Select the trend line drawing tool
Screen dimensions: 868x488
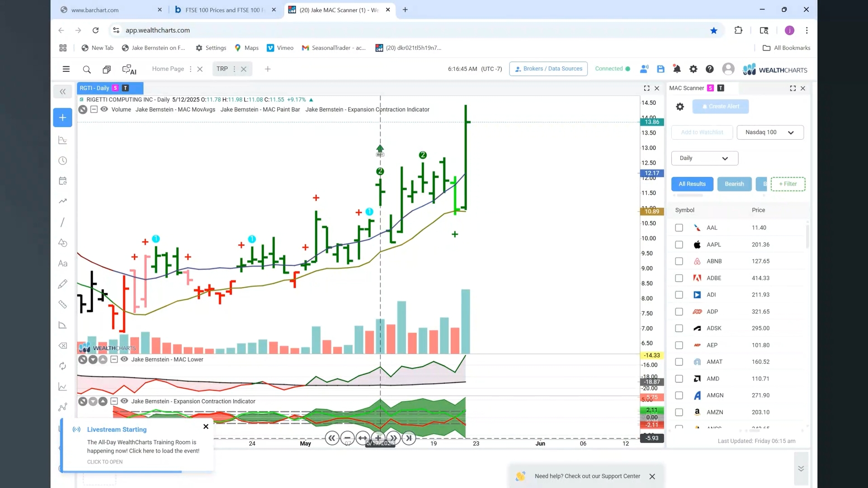point(62,222)
